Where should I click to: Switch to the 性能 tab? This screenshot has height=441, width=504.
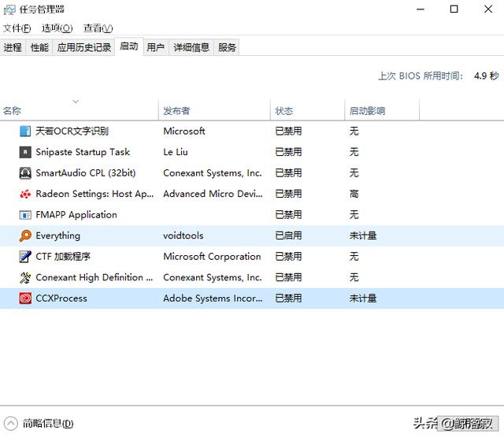[39, 47]
